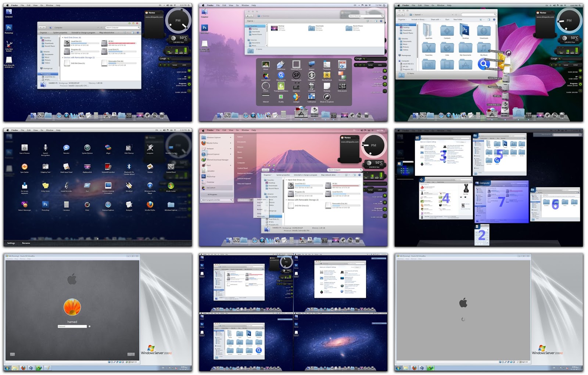Select maComfort in the Start menu list

coord(217,188)
